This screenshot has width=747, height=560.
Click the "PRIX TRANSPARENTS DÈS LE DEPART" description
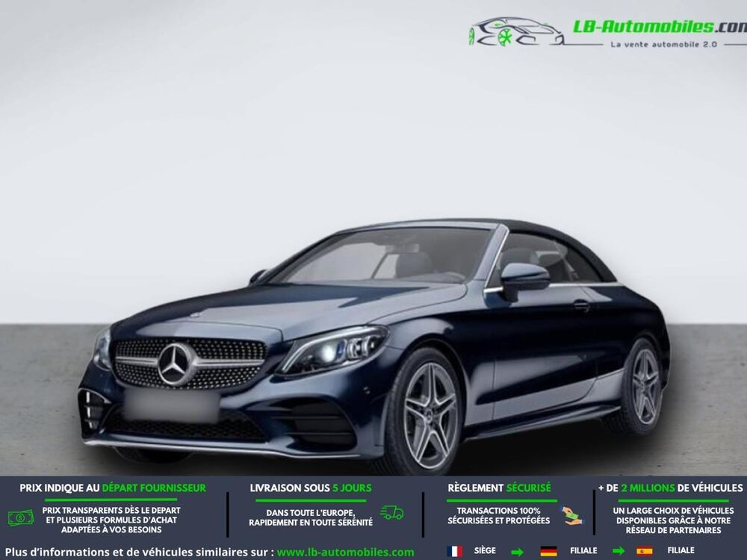[111, 520]
